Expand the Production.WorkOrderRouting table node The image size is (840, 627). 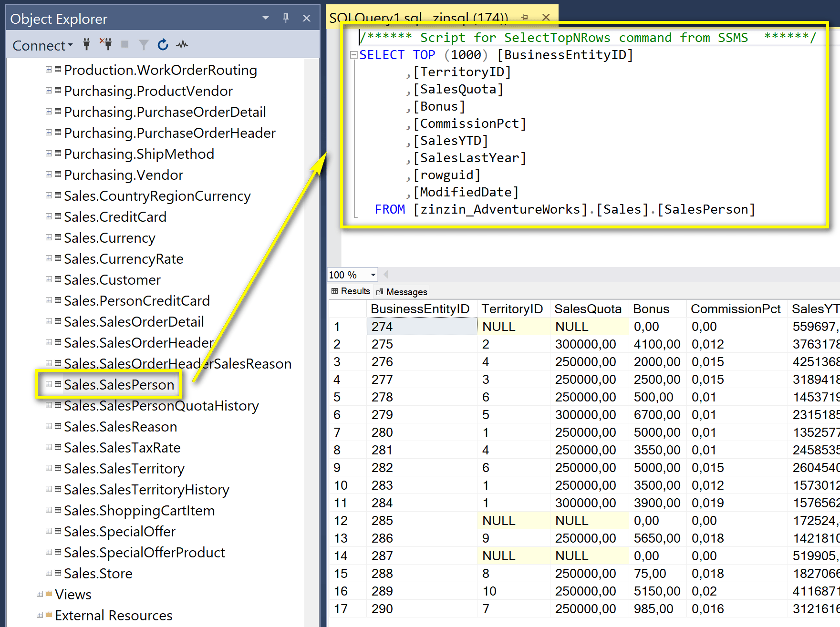coord(49,70)
